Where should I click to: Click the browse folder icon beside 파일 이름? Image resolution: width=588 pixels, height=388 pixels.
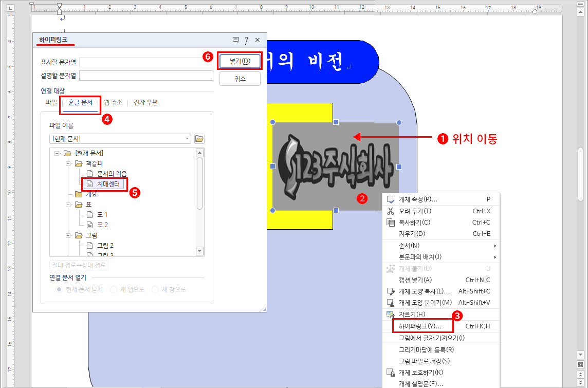(199, 139)
